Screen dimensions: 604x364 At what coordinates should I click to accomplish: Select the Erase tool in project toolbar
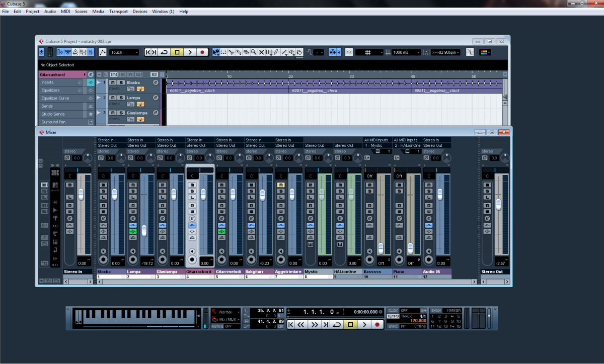point(246,52)
